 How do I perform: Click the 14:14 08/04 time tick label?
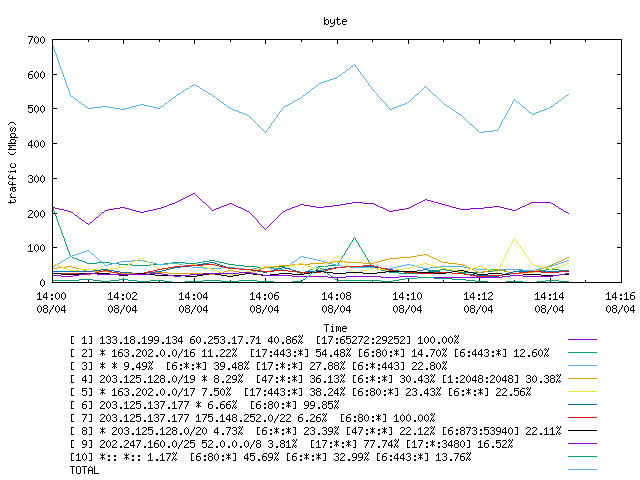(549, 302)
